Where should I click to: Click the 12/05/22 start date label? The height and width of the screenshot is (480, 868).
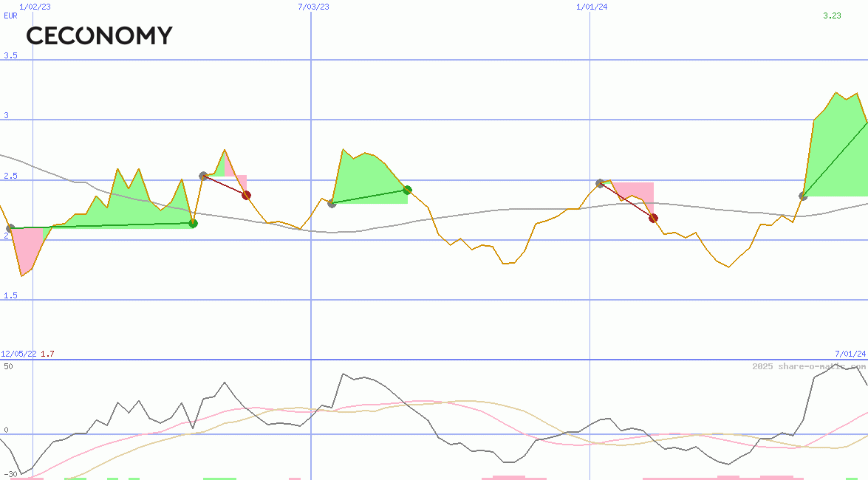click(17, 353)
